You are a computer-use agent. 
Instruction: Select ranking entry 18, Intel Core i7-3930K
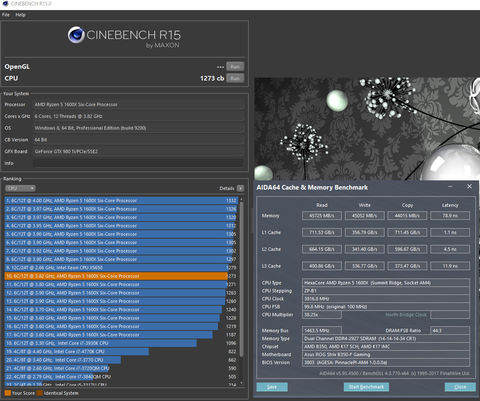point(121,343)
